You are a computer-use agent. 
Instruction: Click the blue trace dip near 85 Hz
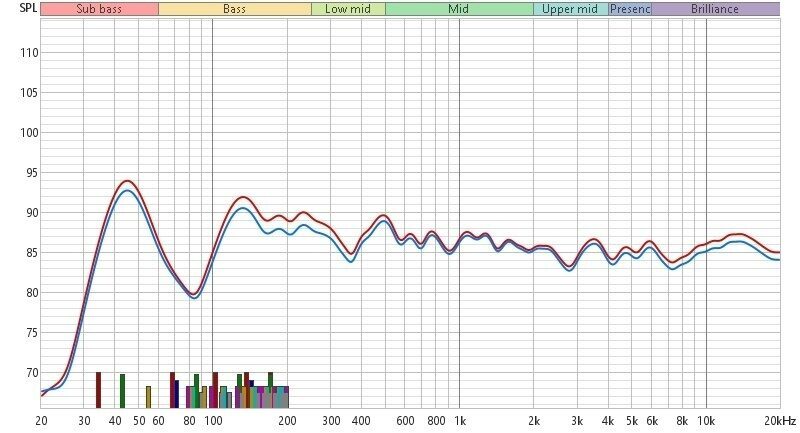tap(194, 298)
